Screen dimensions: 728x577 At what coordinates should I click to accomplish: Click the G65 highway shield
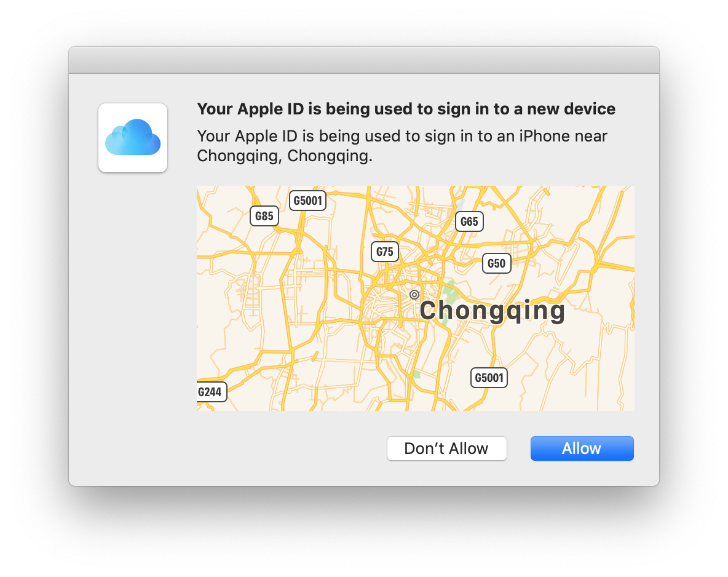pyautogui.click(x=469, y=221)
